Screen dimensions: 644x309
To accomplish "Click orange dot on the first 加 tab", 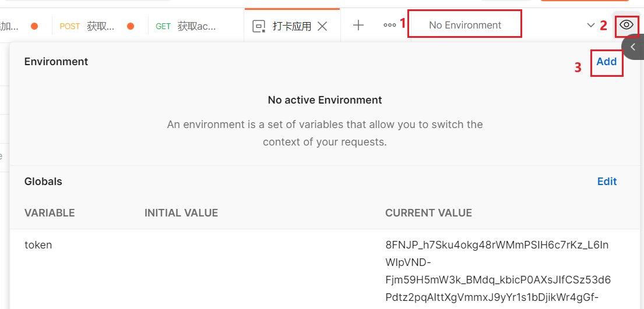I will click(34, 26).
